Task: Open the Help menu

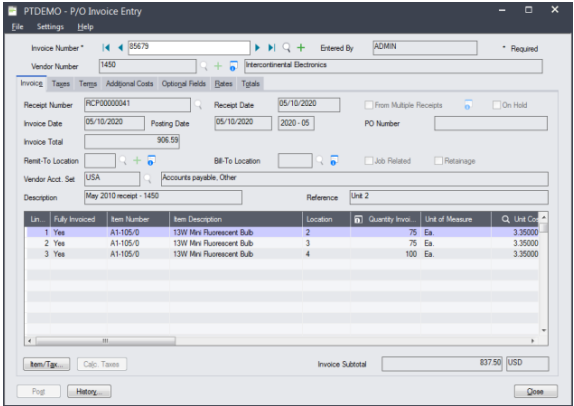Action: pos(85,27)
